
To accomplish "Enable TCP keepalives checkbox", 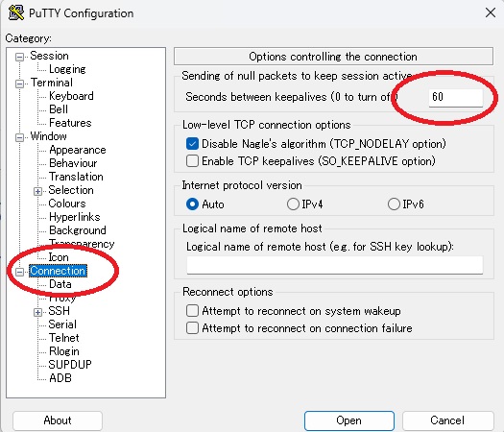I will 192,160.
